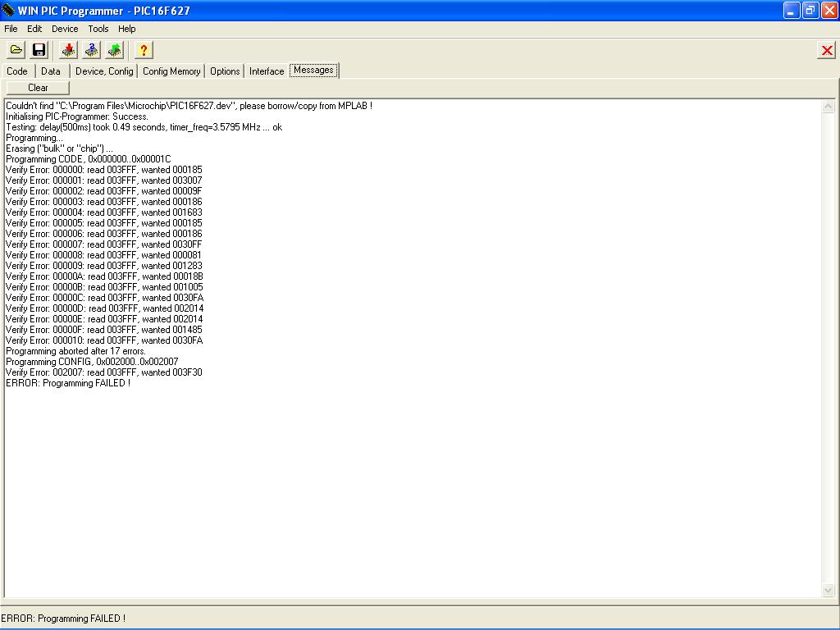The image size is (840, 630).
Task: Go to the Config Memory tab
Action: pos(171,71)
